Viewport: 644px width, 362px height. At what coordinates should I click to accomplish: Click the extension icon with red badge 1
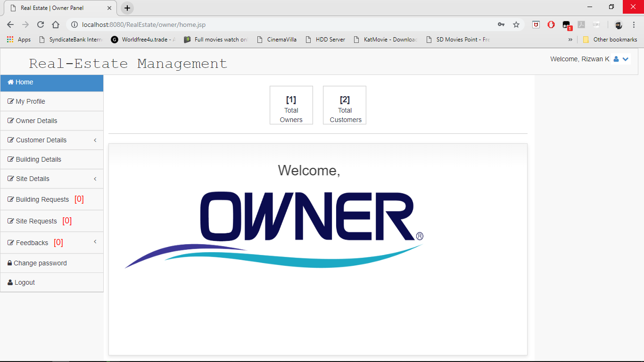(567, 25)
